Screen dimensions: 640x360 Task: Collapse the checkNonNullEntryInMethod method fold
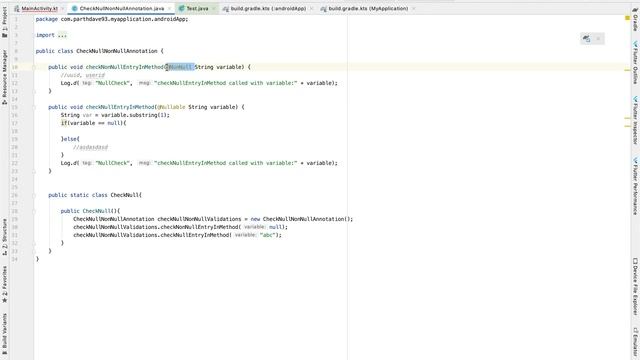point(34,67)
